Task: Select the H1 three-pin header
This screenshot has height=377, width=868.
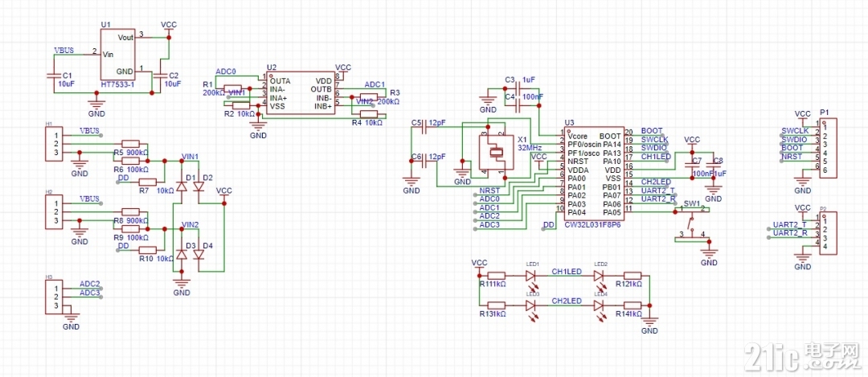Action: click(x=55, y=144)
